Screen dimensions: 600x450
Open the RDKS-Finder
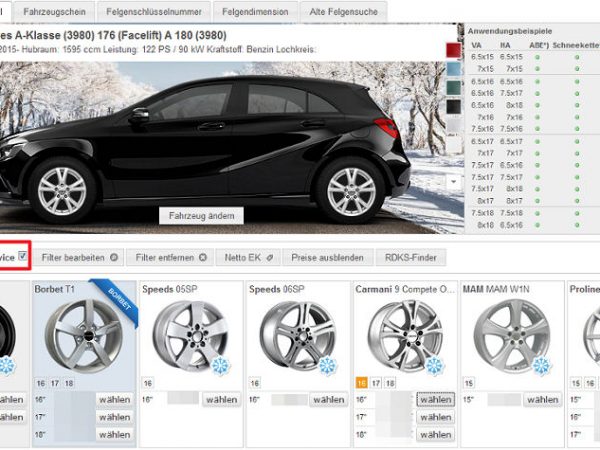click(x=411, y=258)
